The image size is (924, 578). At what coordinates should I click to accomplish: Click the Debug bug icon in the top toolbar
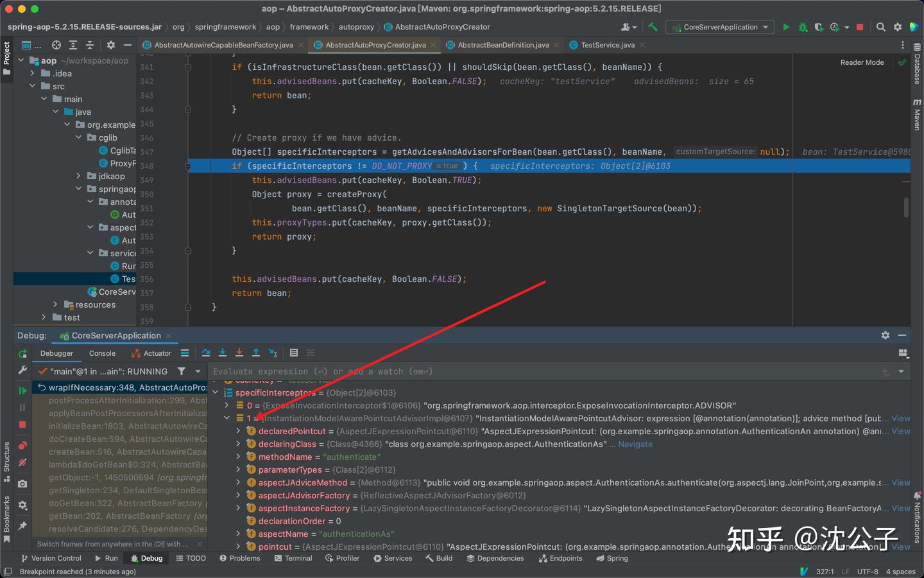(803, 27)
